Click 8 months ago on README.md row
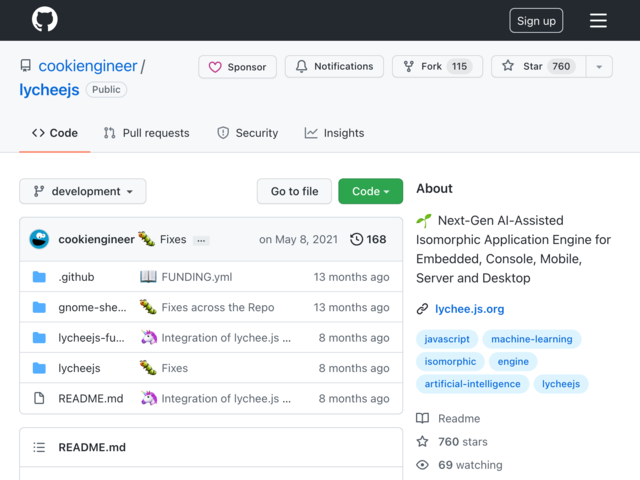640x480 pixels. point(354,398)
